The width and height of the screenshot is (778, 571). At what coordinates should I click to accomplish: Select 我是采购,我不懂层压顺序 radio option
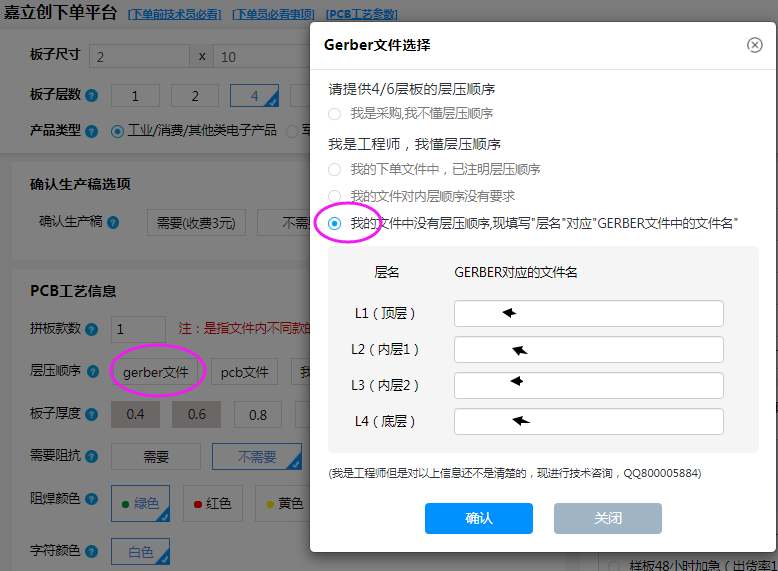[335, 114]
